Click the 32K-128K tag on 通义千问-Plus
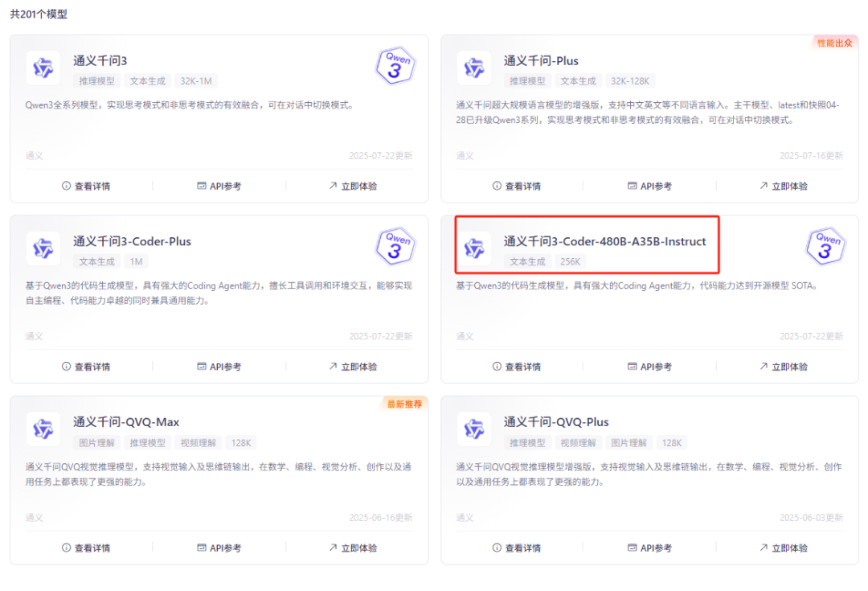 point(630,81)
